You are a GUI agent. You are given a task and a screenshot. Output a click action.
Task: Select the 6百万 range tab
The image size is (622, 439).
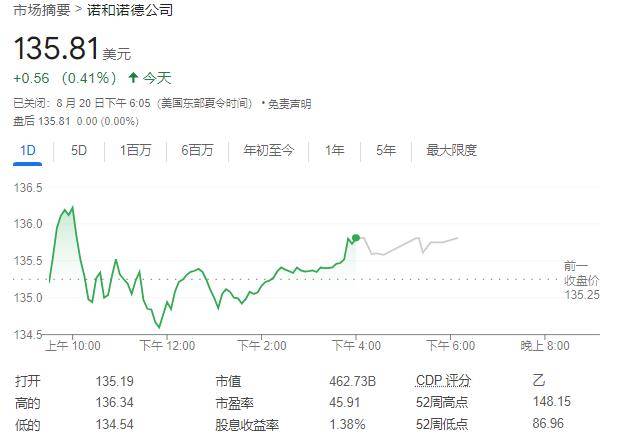[x=197, y=150]
